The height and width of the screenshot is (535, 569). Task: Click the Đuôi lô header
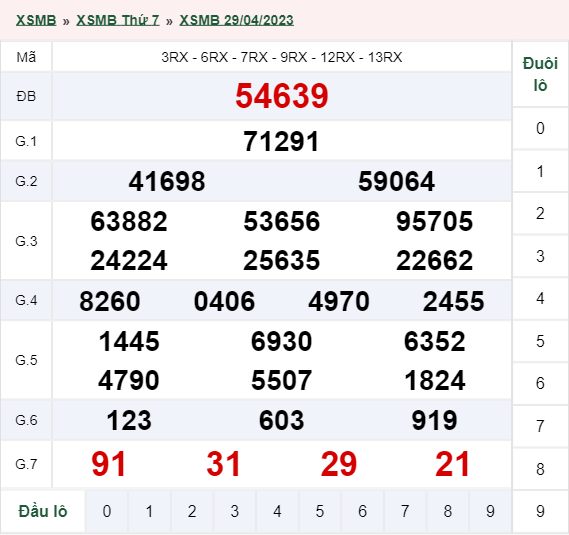click(x=540, y=74)
